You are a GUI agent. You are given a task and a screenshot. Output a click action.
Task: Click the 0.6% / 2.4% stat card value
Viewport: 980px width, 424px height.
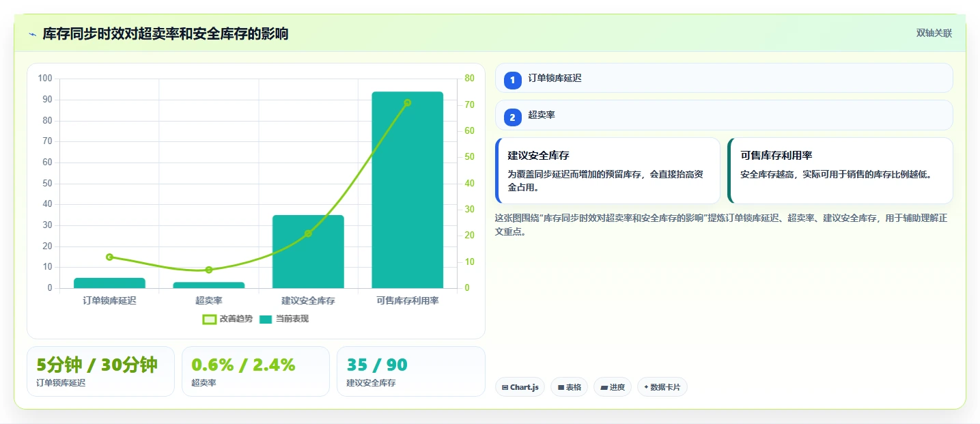[x=243, y=365]
